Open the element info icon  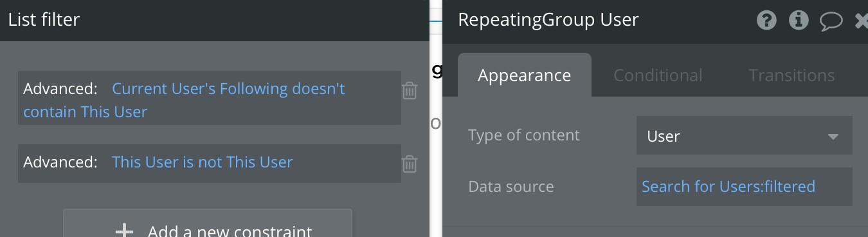[x=799, y=20]
